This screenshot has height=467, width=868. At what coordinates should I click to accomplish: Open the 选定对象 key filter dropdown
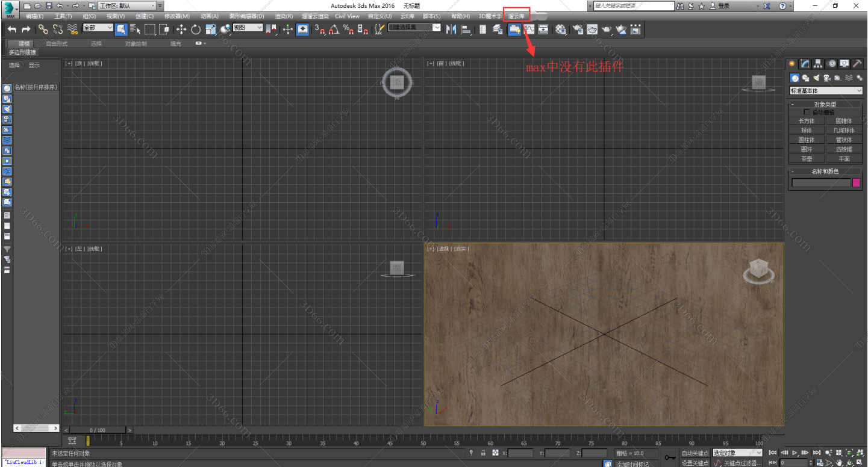737,453
